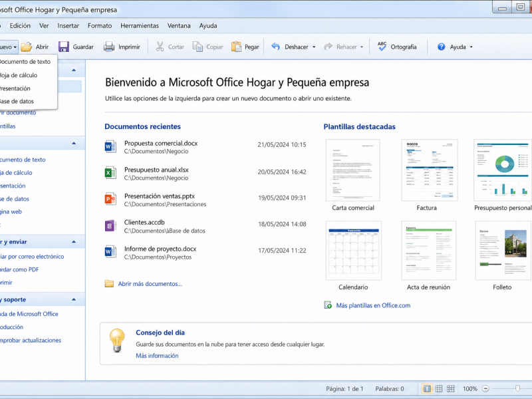Screen dimensions: 532x399
Task: Click the Cortar scissors icon
Action: 160,47
